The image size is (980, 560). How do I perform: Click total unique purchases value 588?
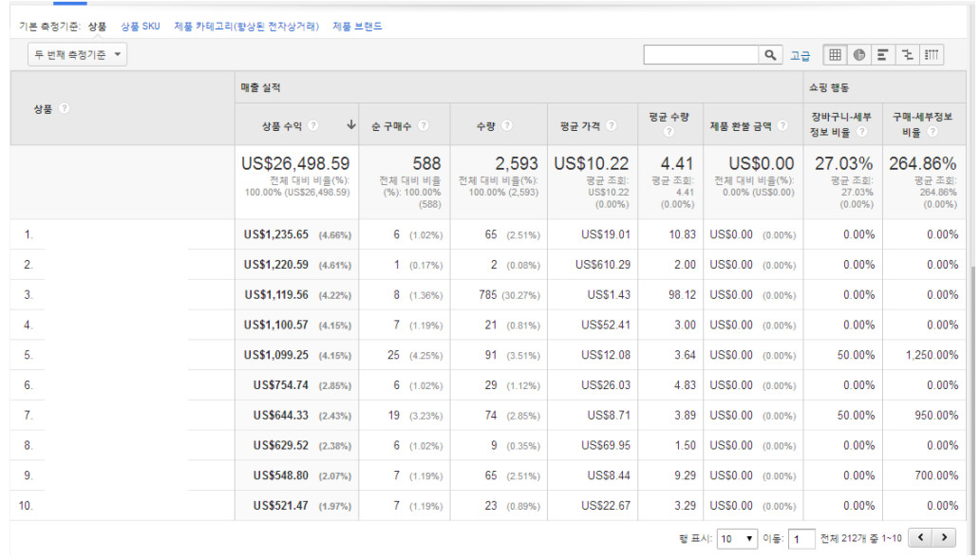pyautogui.click(x=426, y=163)
